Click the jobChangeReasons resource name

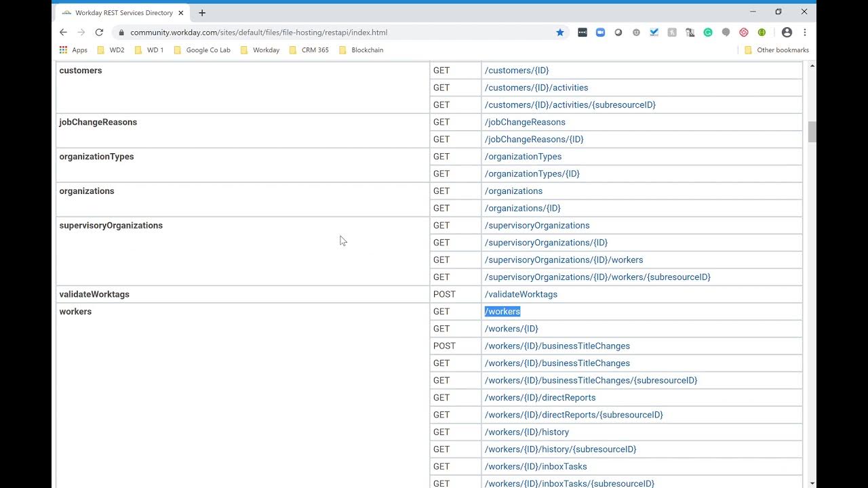(x=98, y=122)
